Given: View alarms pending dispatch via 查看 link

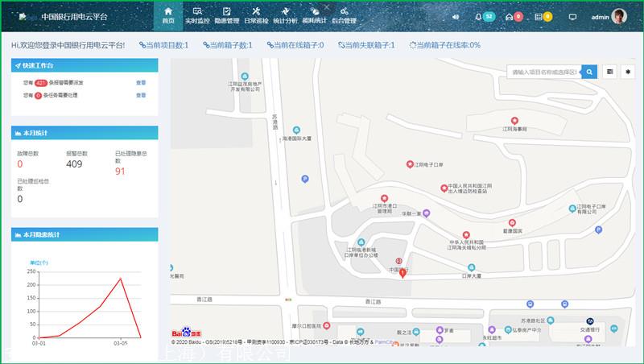Looking at the screenshot, I should point(141,83).
